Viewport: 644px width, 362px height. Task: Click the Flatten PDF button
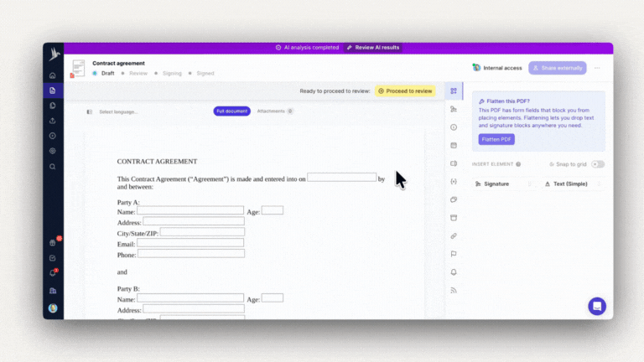point(496,139)
